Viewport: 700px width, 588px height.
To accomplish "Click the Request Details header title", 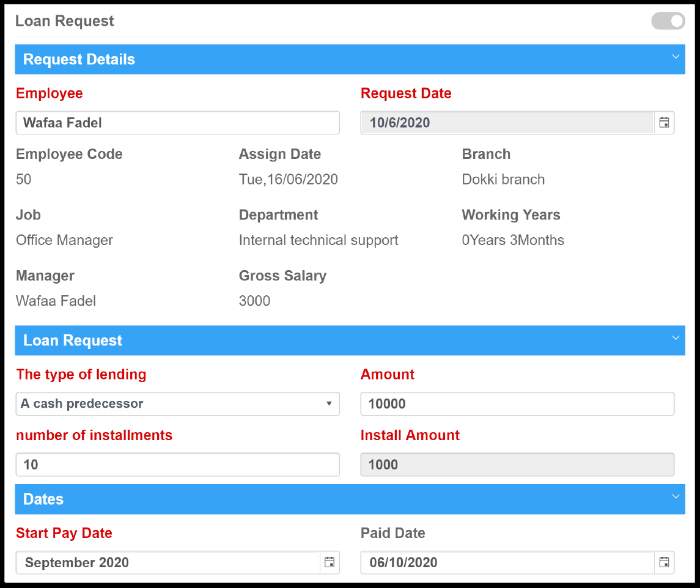I will pyautogui.click(x=79, y=59).
